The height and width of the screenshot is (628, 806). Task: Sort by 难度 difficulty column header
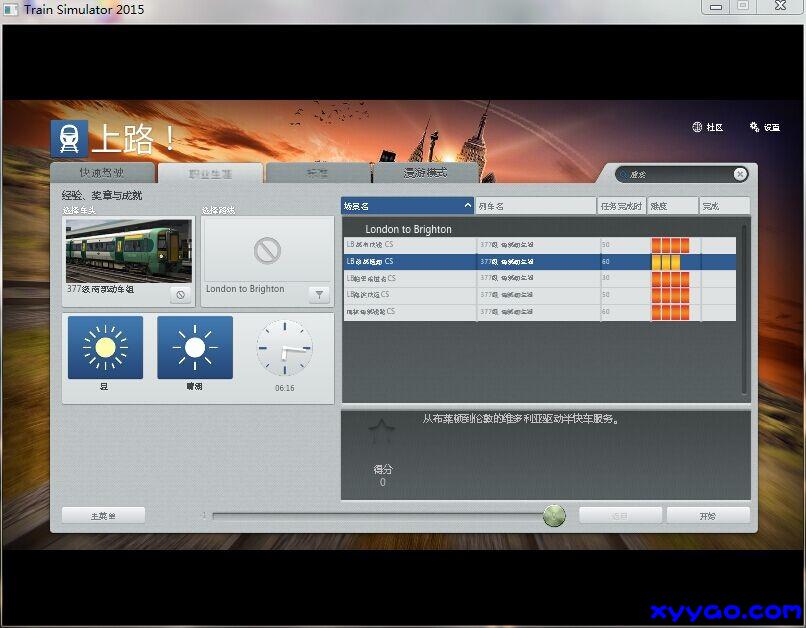tap(671, 206)
